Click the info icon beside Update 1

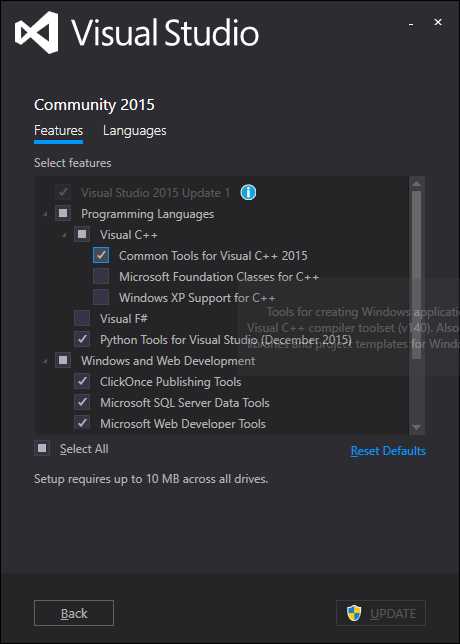click(248, 192)
